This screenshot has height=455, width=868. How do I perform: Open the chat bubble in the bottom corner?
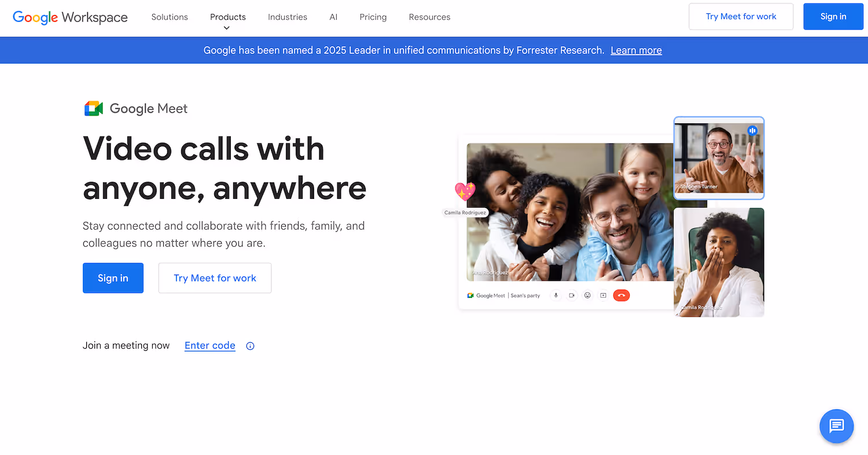837,426
